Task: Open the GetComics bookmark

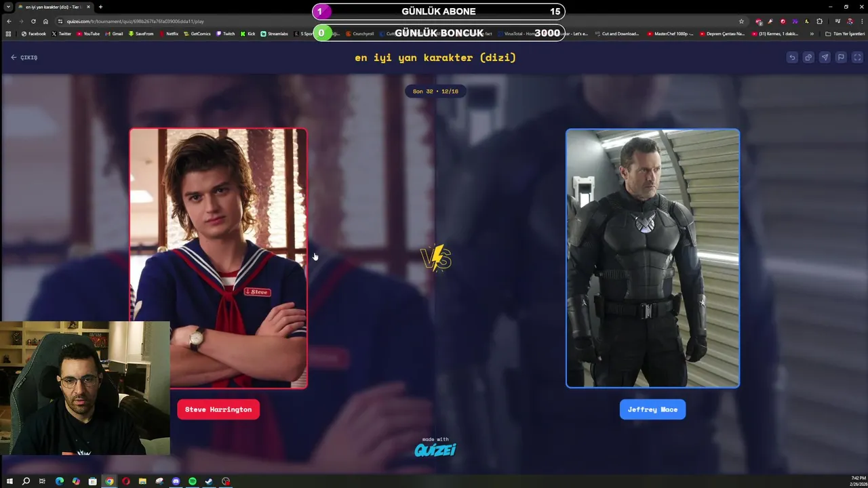Action: coord(197,33)
